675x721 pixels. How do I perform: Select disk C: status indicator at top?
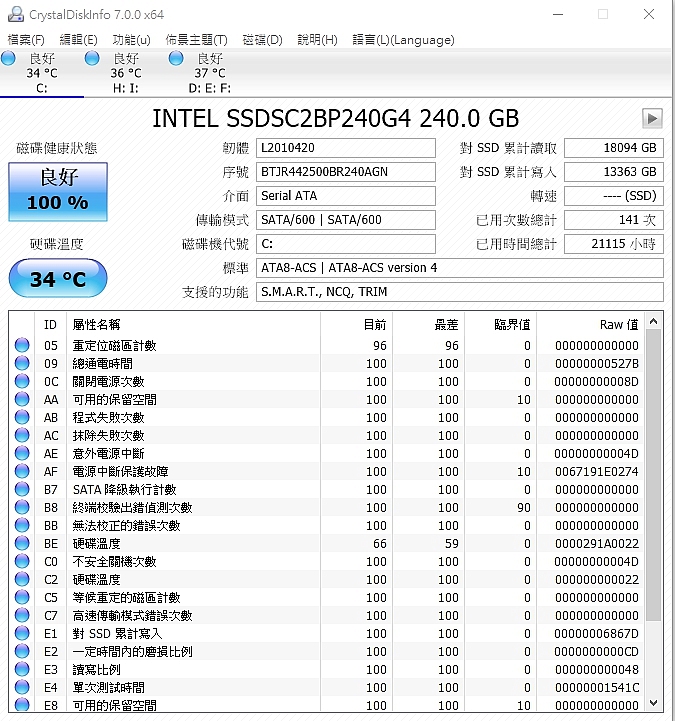point(8,58)
